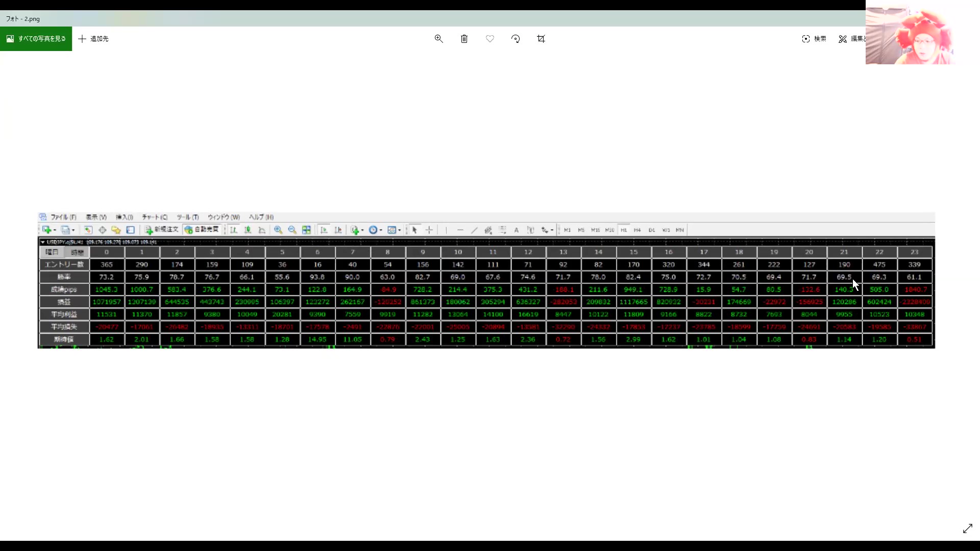Click すべての写真を見る button

(36, 39)
